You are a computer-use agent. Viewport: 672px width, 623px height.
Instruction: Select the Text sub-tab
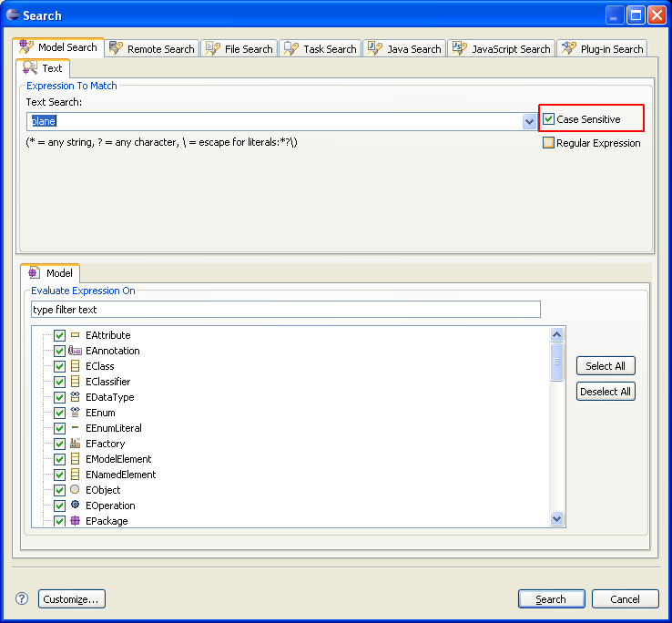point(43,68)
